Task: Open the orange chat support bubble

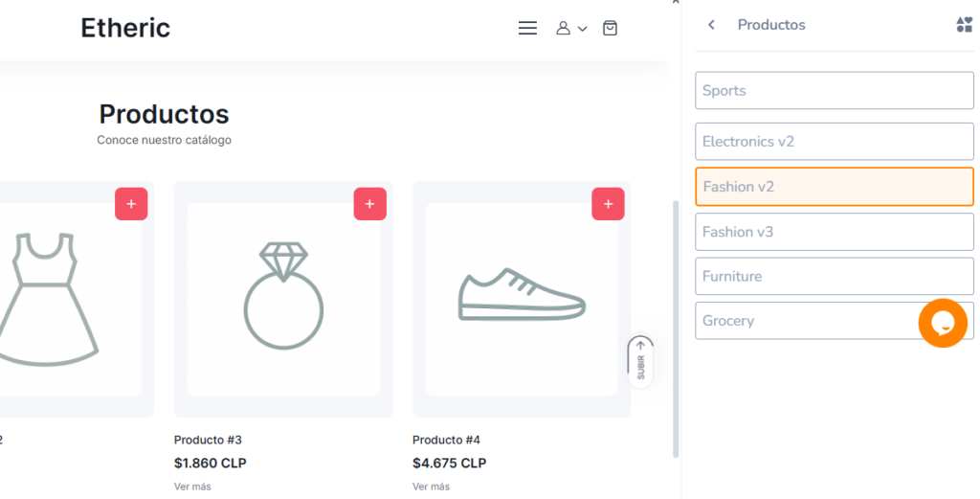Action: pyautogui.click(x=943, y=323)
